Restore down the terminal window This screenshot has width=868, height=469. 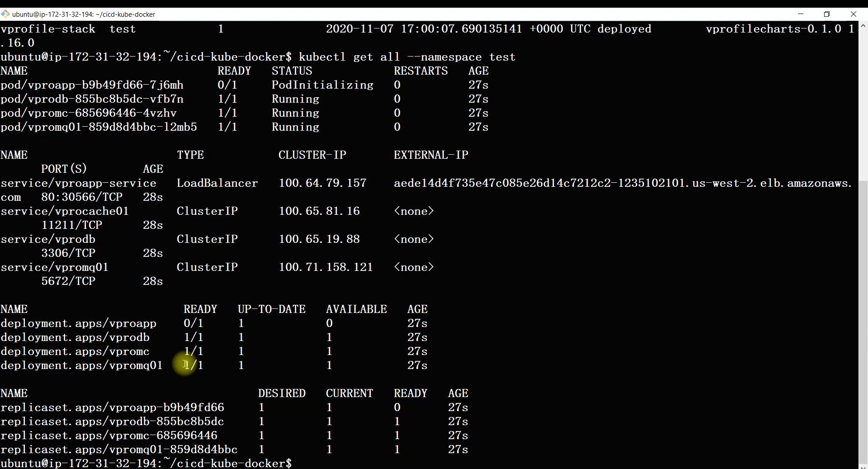(x=827, y=14)
